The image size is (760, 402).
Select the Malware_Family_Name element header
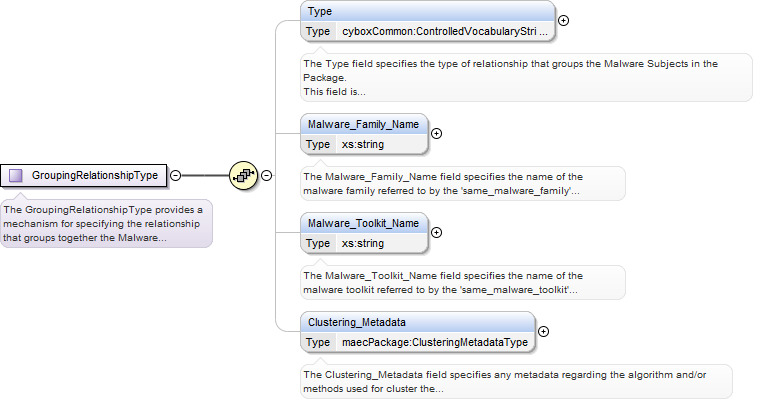(x=364, y=125)
